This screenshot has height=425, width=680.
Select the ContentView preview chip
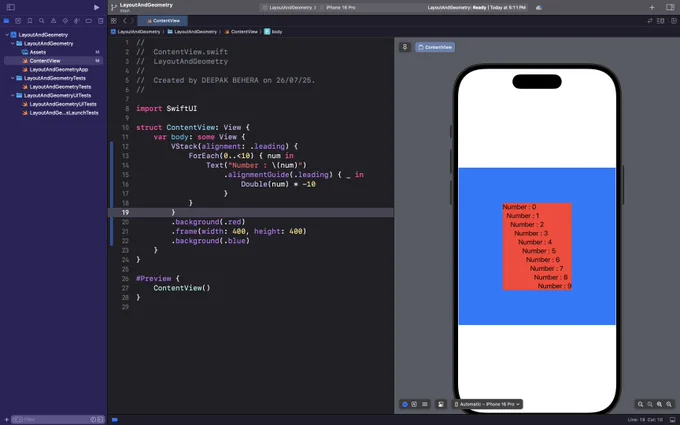[x=435, y=47]
